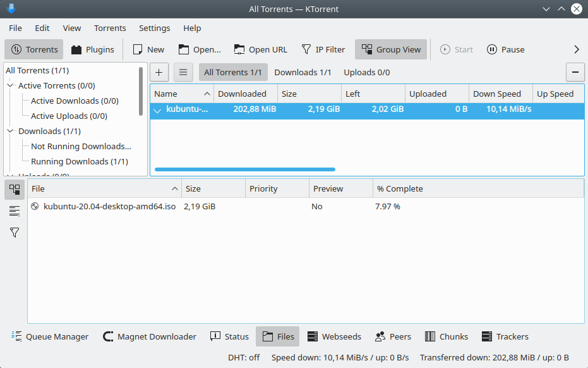Click the Open URL toolbar button

[x=261, y=49]
